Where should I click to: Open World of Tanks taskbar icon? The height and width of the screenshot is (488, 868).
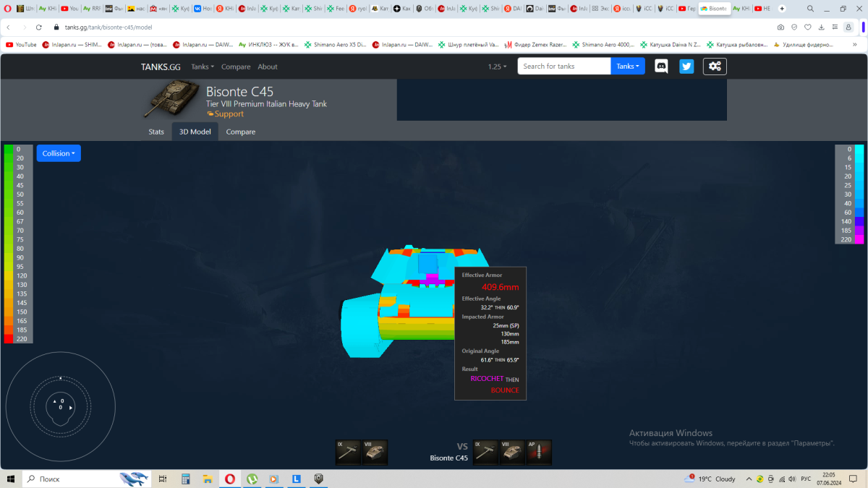pyautogui.click(x=318, y=479)
